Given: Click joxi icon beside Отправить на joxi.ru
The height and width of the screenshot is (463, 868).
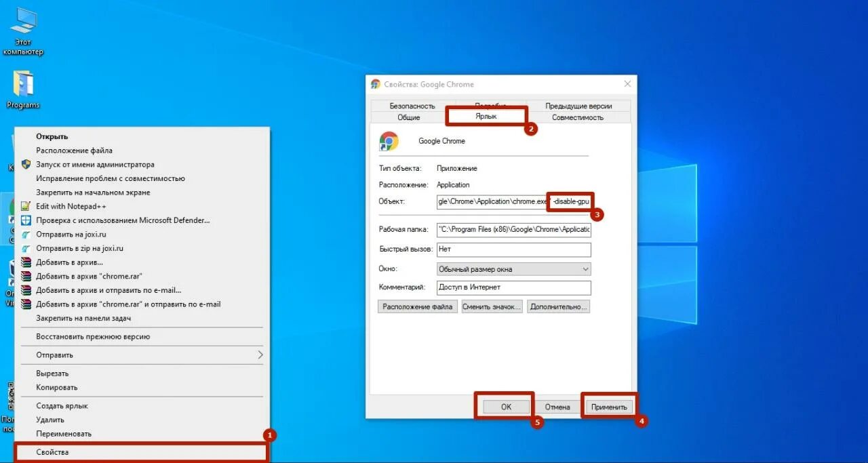Looking at the screenshot, I should (x=26, y=235).
